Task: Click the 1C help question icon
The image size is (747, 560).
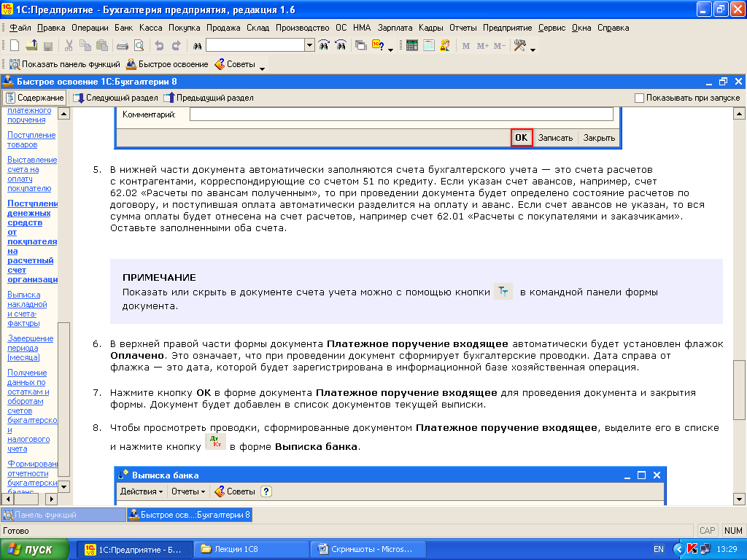Action: 378,46
